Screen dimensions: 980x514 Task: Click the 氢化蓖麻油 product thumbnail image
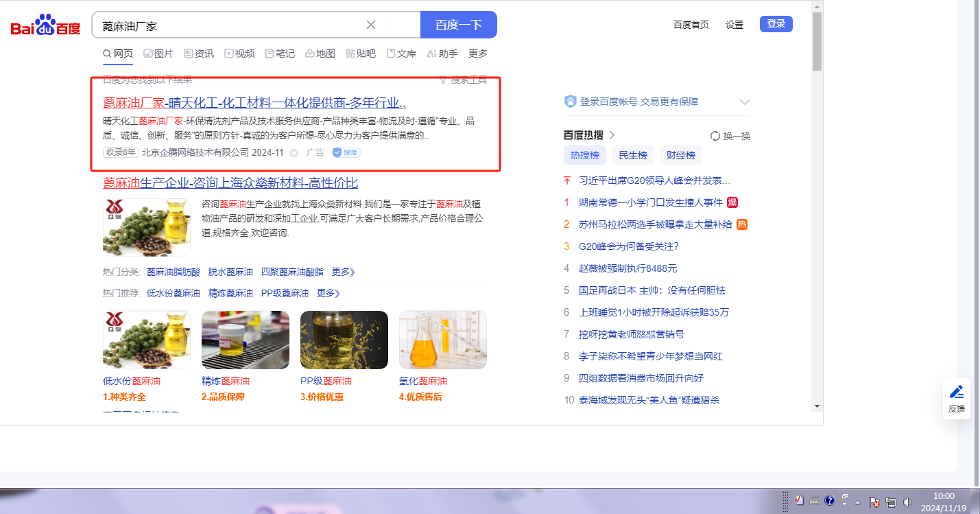(x=443, y=340)
